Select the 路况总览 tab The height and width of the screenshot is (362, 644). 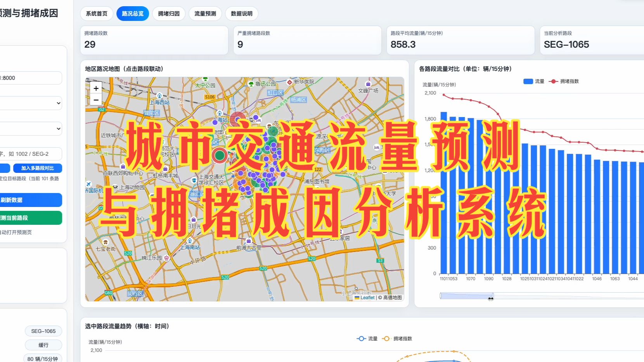tap(133, 14)
